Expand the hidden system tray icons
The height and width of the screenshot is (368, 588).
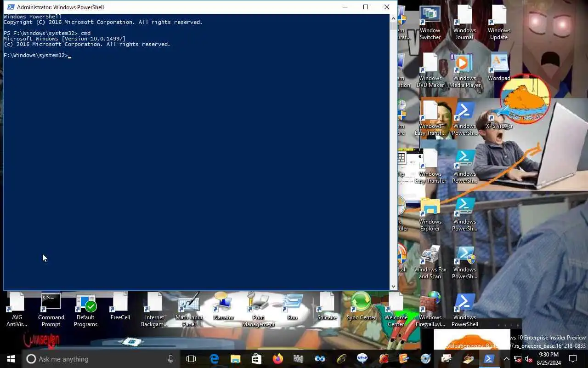click(506, 359)
